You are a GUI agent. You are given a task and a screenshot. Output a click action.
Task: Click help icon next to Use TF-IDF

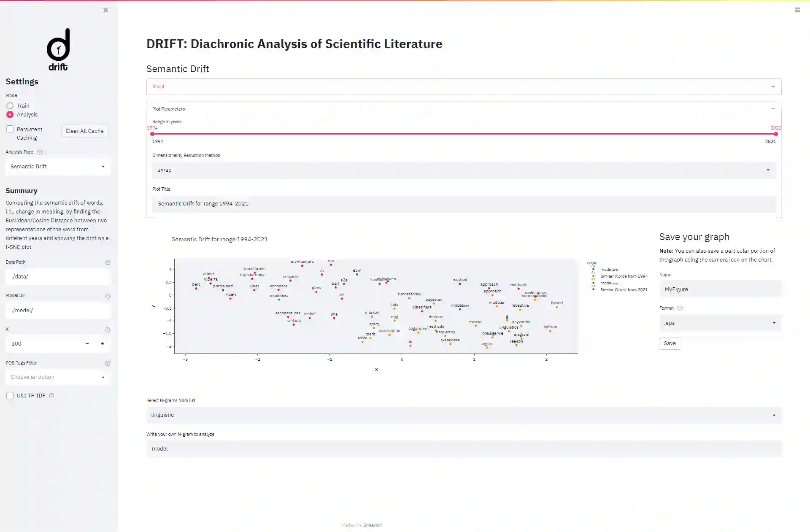[x=51, y=396]
